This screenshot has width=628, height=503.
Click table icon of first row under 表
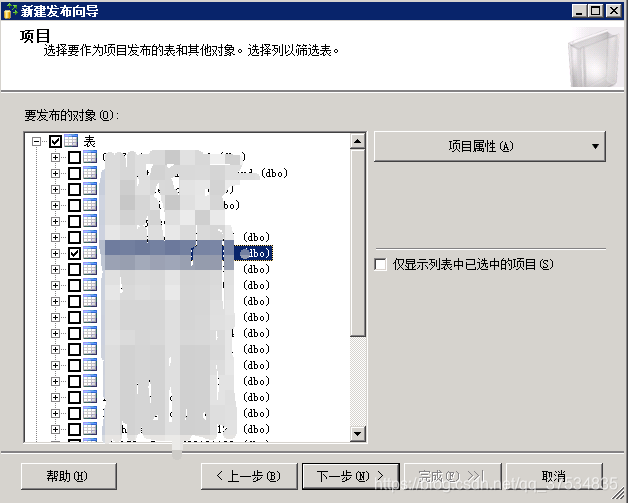90,157
